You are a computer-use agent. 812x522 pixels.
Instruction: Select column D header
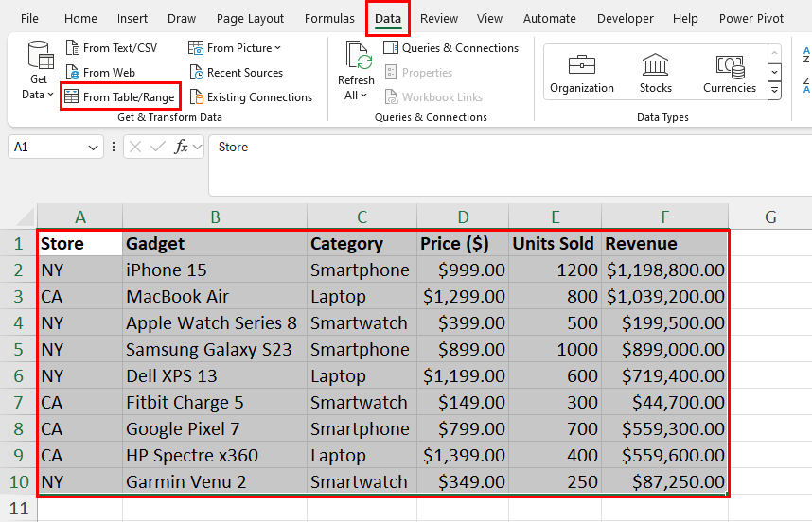click(x=463, y=217)
